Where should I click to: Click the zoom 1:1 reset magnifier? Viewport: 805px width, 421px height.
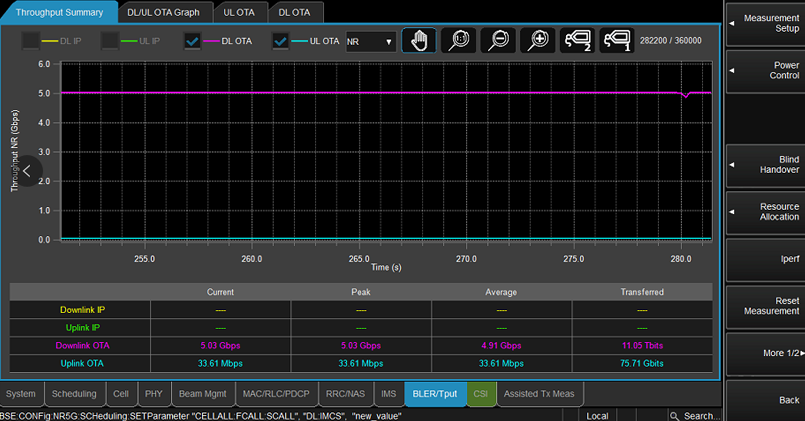point(459,41)
